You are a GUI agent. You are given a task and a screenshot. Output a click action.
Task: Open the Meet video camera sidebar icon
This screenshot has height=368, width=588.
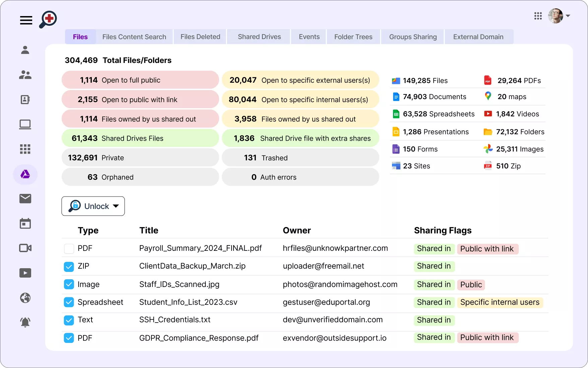click(x=25, y=248)
